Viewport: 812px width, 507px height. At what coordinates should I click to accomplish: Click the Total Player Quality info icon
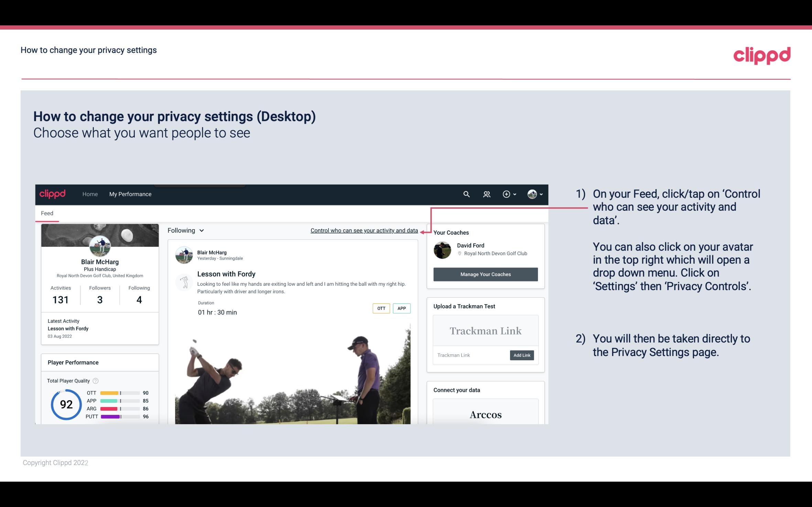95,380
